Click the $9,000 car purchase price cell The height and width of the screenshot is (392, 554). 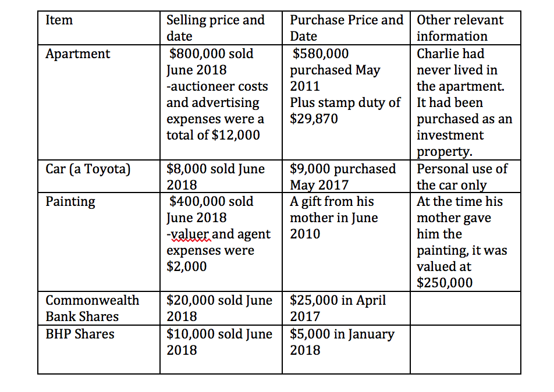pos(343,177)
